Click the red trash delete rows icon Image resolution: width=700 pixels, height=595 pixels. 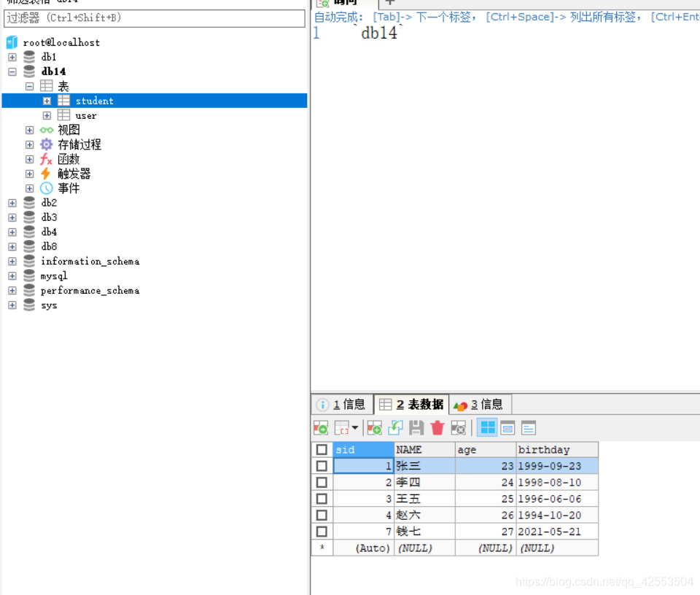[437, 428]
